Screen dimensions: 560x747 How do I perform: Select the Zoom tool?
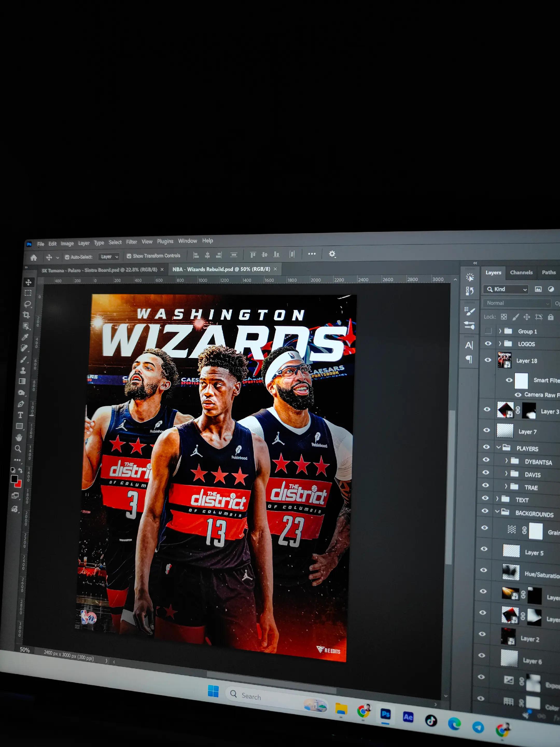pos(18,448)
